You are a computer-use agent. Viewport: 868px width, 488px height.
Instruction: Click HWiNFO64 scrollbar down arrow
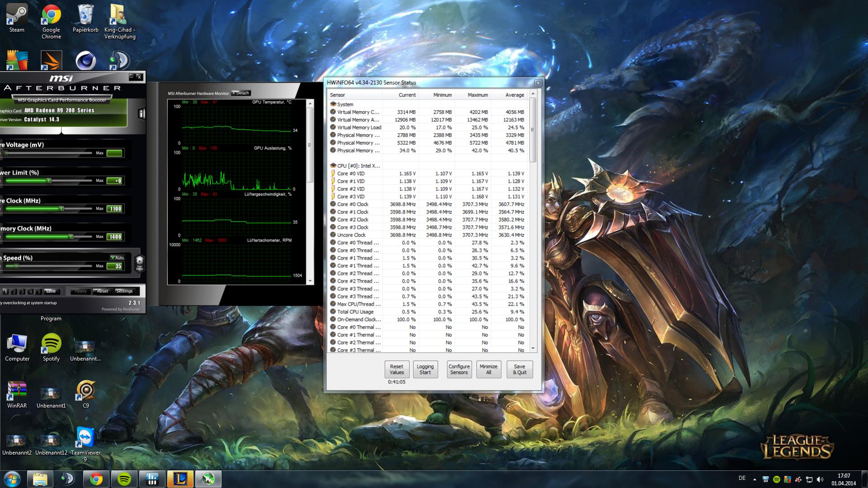pos(533,349)
